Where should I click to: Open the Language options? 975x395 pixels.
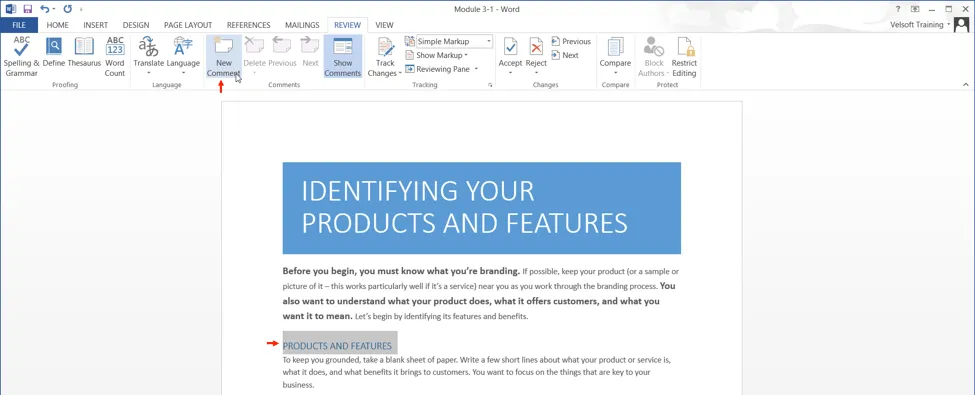coord(183,57)
